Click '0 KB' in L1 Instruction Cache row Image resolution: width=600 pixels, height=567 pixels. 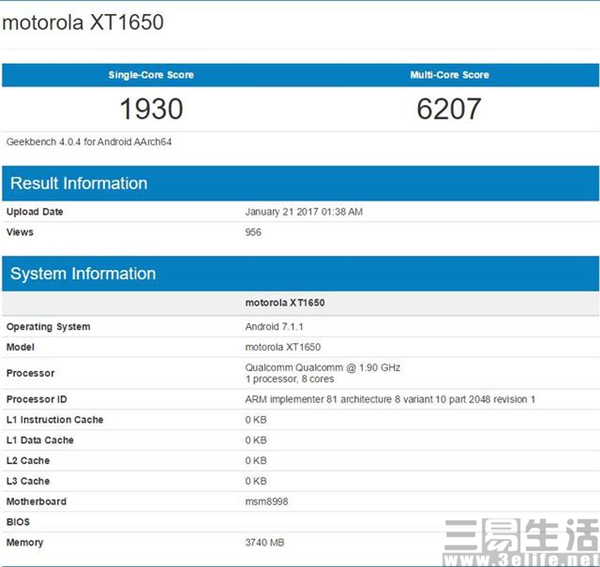256,420
